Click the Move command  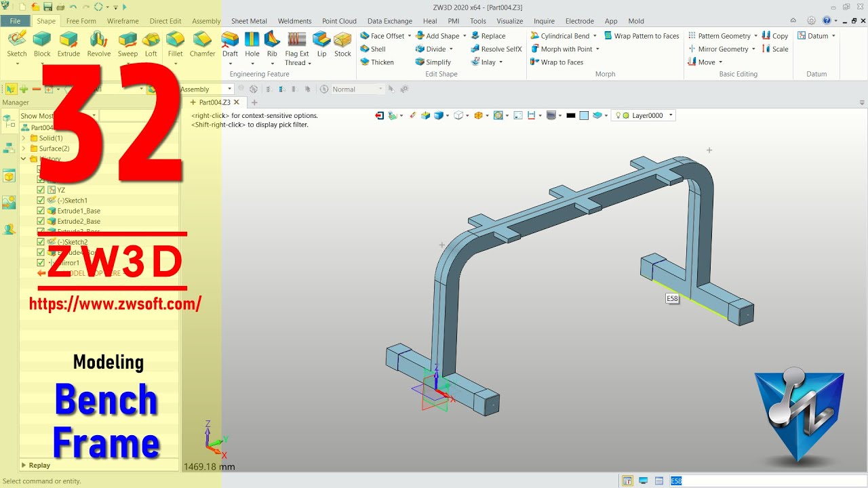[701, 62]
